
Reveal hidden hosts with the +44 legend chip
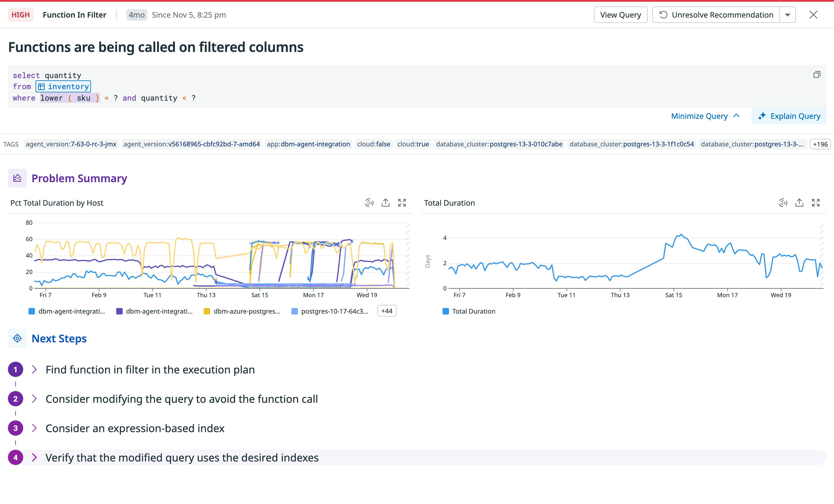point(386,311)
